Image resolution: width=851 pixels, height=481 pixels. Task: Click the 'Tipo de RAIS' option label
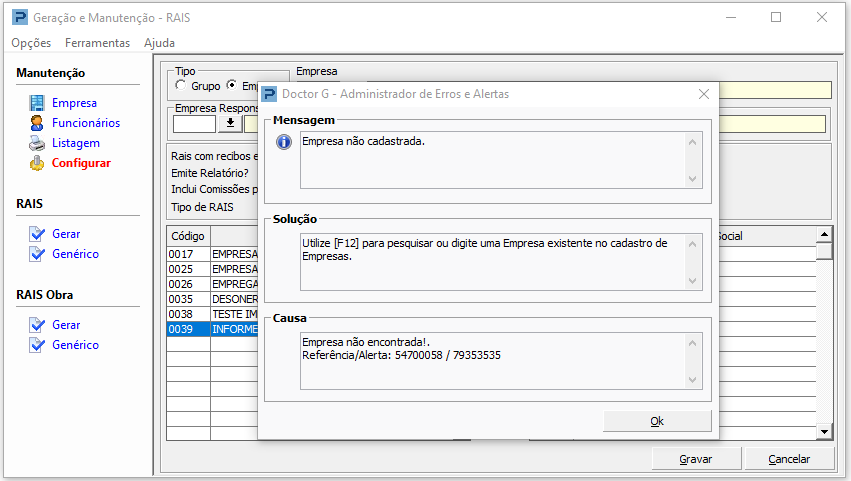coord(202,207)
